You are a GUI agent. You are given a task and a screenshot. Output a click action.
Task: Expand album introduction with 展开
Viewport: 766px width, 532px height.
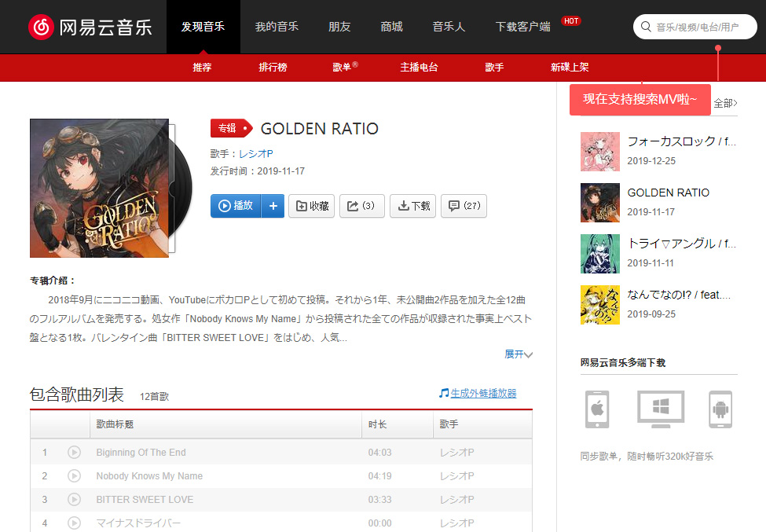point(518,354)
